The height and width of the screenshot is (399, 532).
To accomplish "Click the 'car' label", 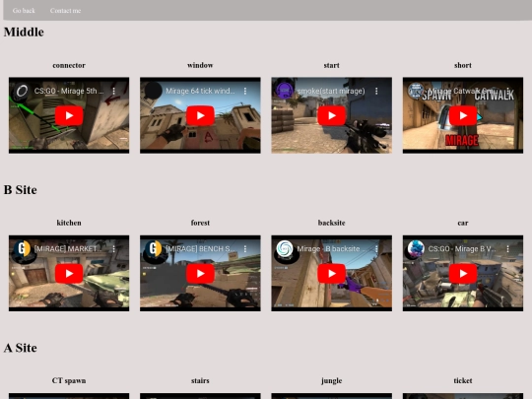I will tap(463, 223).
